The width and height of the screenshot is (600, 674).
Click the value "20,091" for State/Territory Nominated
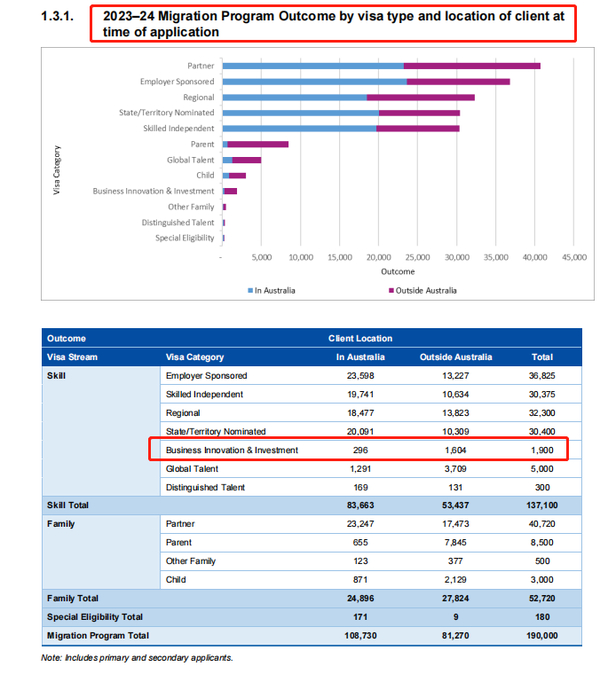(360, 432)
